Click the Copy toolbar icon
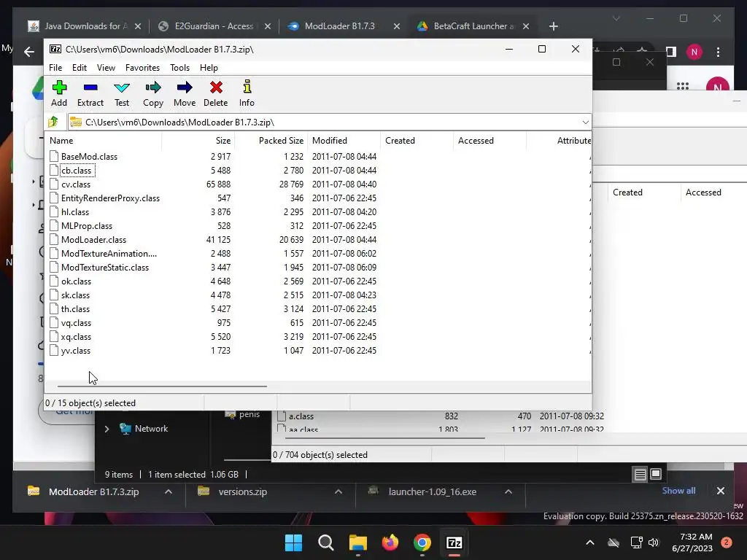The height and width of the screenshot is (560, 747). coord(153,93)
